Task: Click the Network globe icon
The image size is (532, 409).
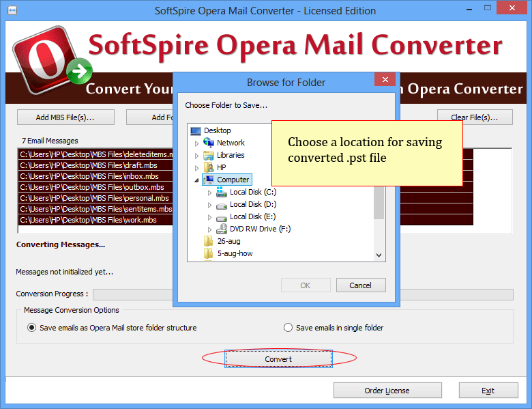Action: click(x=208, y=143)
